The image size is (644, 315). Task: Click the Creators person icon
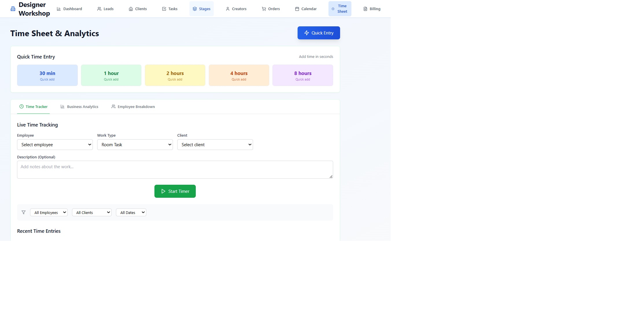tap(228, 9)
